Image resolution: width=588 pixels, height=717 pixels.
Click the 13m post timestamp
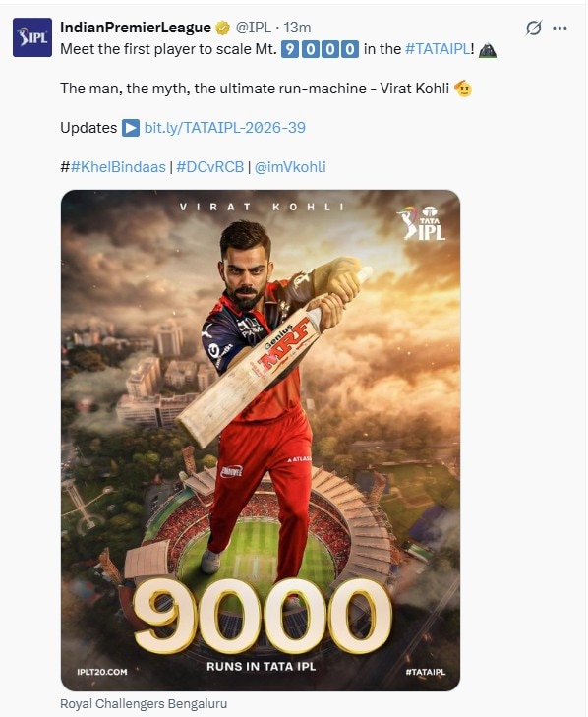coord(297,28)
